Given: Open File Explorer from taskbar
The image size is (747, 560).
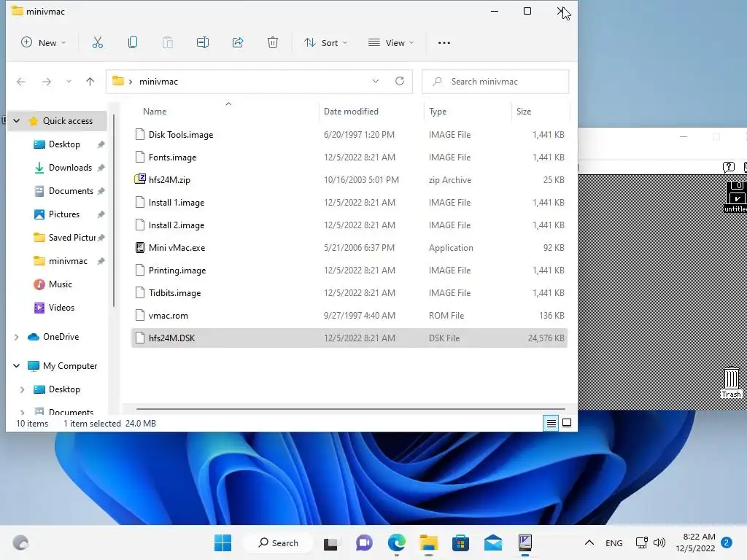Looking at the screenshot, I should (x=428, y=542).
